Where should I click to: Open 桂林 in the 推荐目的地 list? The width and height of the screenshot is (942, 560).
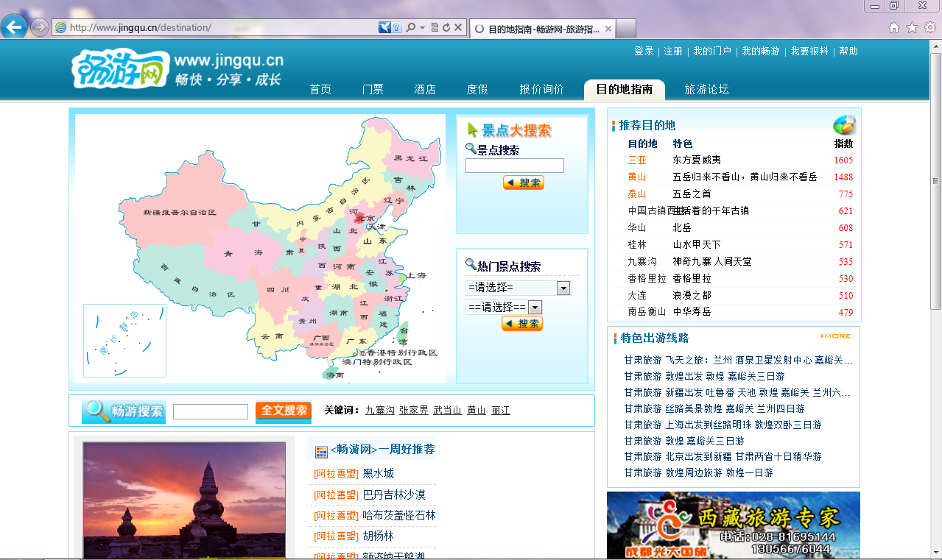pyautogui.click(x=637, y=244)
